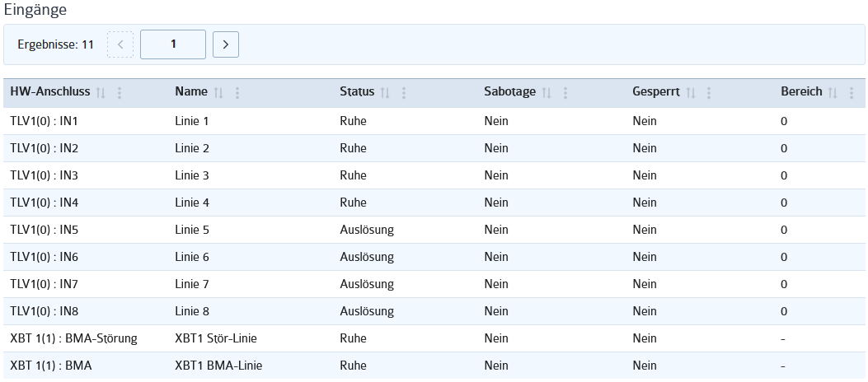This screenshot has width=868, height=382.
Task: Click the Linie 2 name cell
Action: tap(191, 148)
